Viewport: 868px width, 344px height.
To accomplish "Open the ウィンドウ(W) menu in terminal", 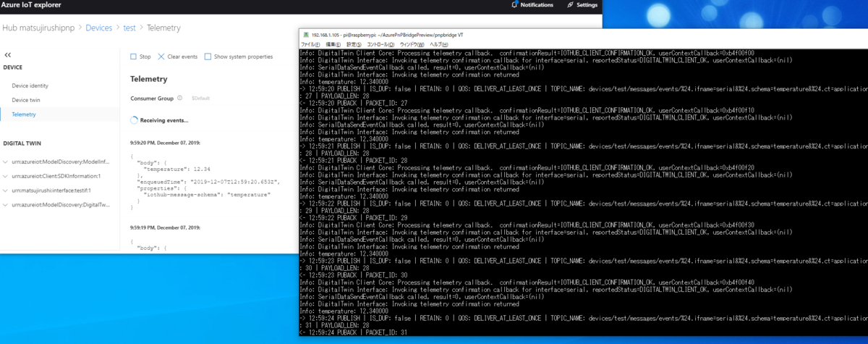I will pyautogui.click(x=412, y=44).
